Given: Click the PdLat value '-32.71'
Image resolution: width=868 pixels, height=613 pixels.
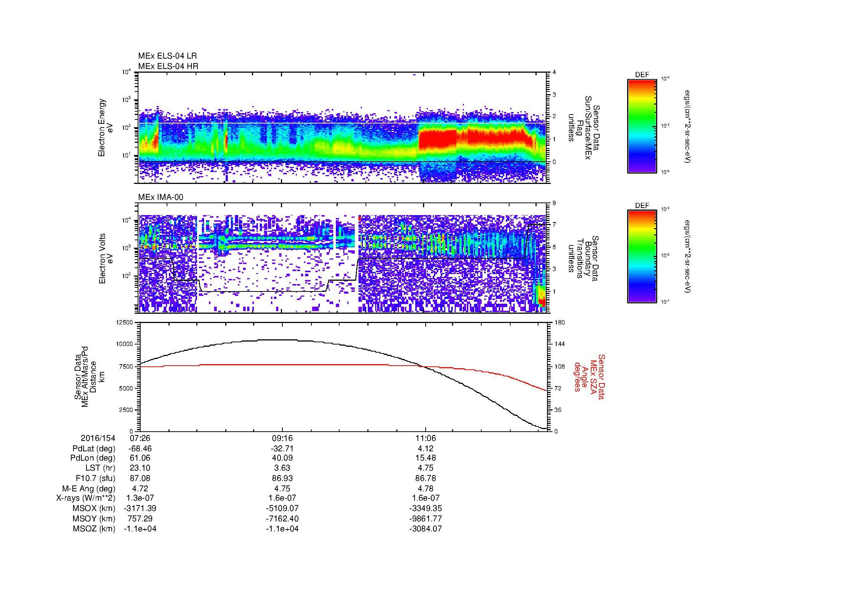Looking at the screenshot, I should tap(282, 449).
